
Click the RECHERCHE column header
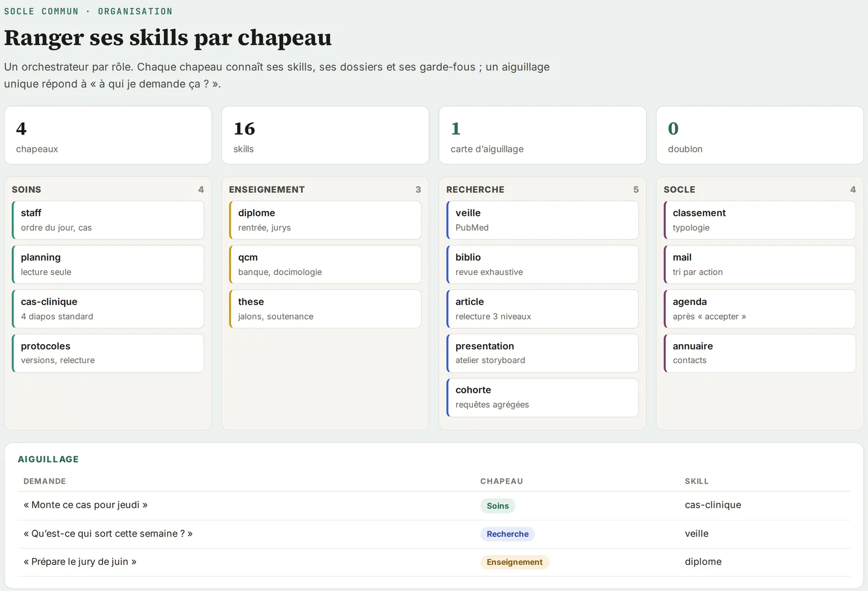(475, 189)
